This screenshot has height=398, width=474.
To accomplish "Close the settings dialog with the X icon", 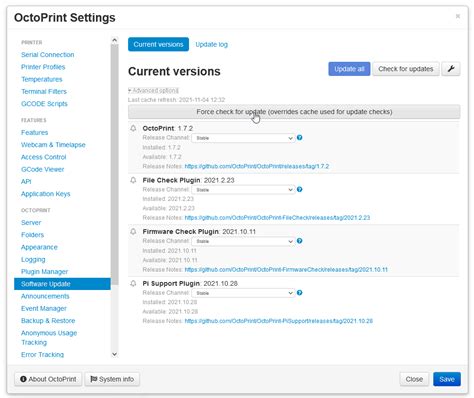I will [458, 16].
